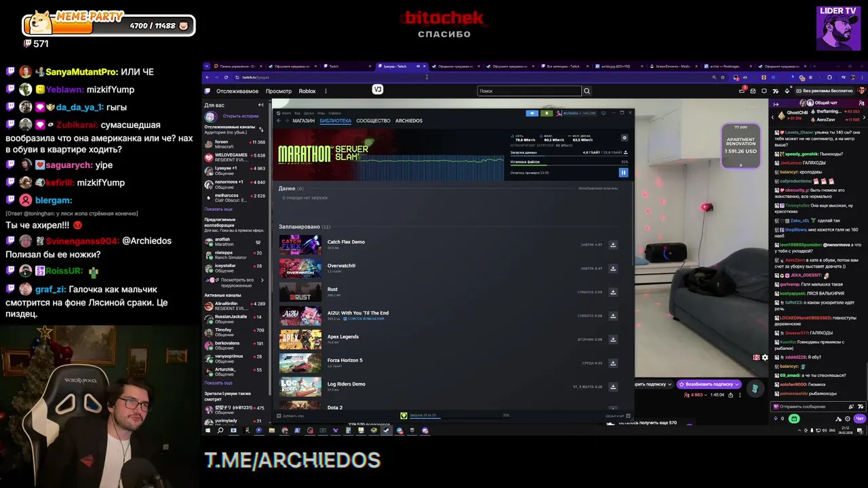This screenshot has width=868, height=488.
Task: Click download icon for AI2U row
Action: point(613,316)
